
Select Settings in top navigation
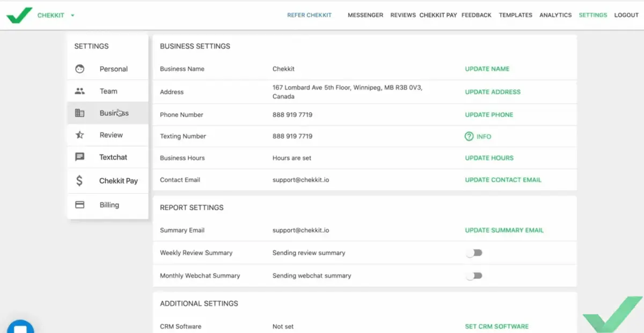point(593,15)
